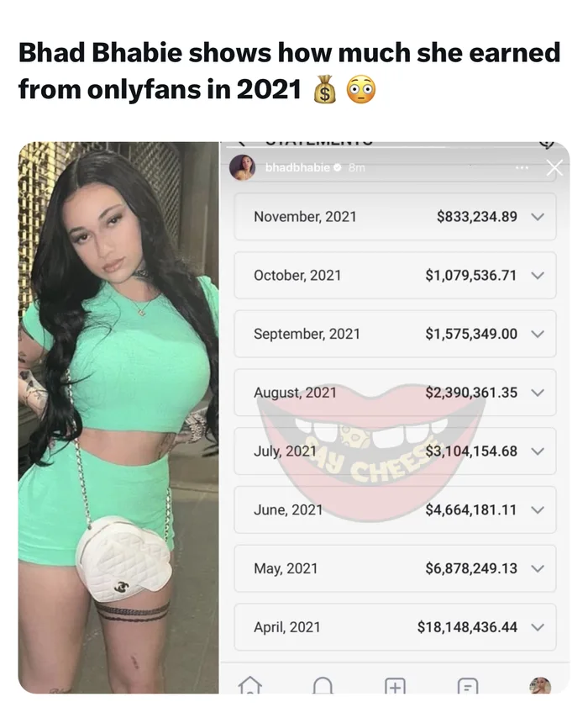Close the story with the X icon
588x723 pixels.
click(x=554, y=168)
